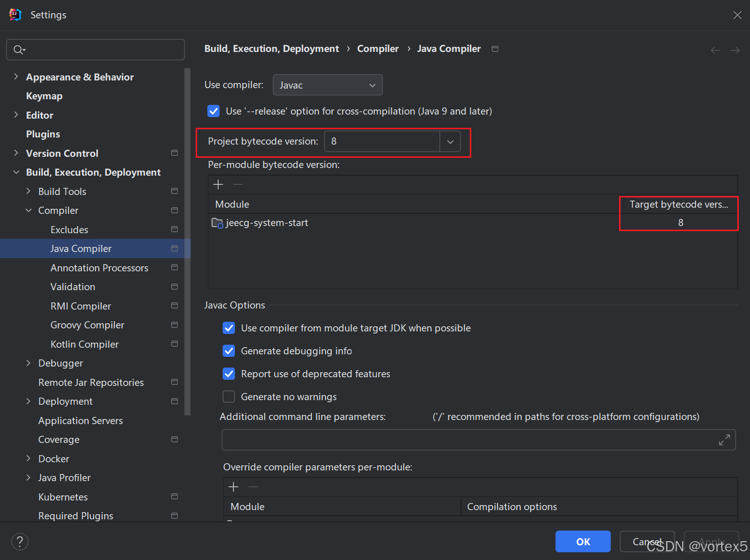The image size is (750, 560).
Task: Select the jeecg-system-start module row
Action: tap(473, 222)
